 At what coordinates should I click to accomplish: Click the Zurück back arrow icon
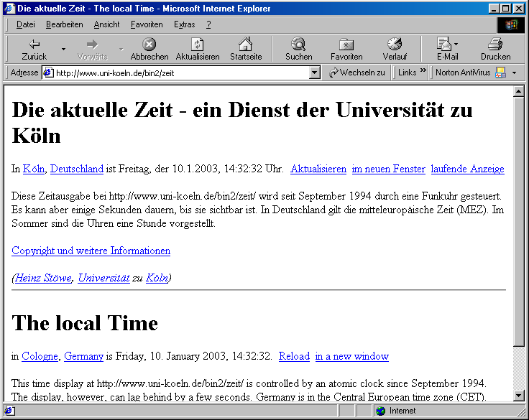(34, 44)
